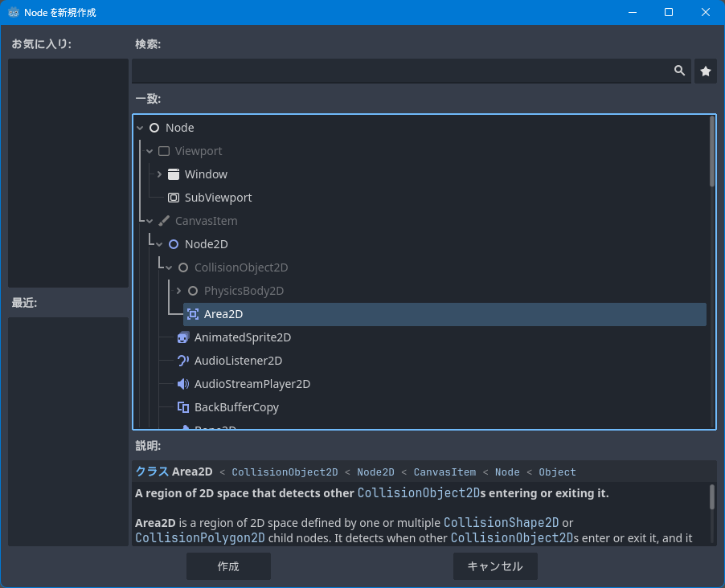This screenshot has height=588, width=725.
Task: Click the BackBufferCopy icon
Action: tap(183, 407)
